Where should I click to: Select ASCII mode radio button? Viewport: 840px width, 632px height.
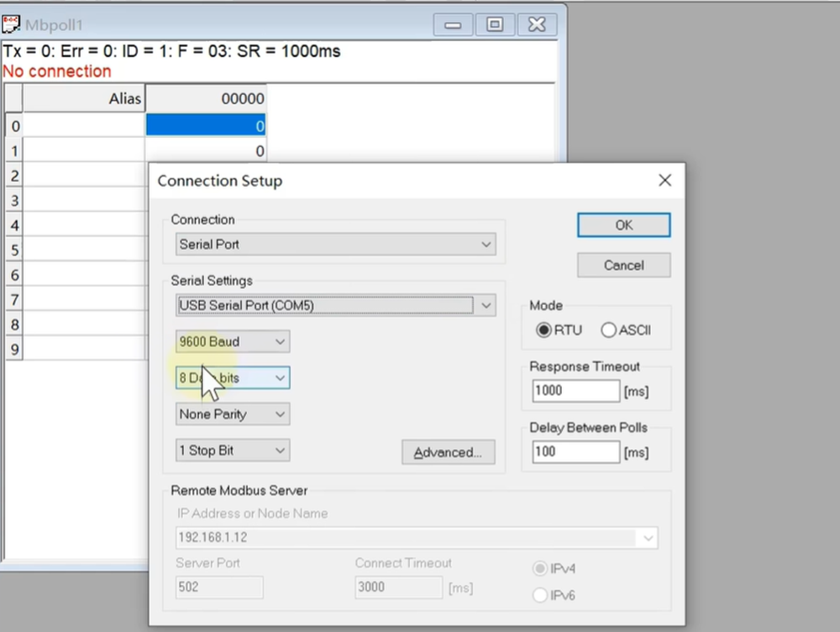point(608,330)
